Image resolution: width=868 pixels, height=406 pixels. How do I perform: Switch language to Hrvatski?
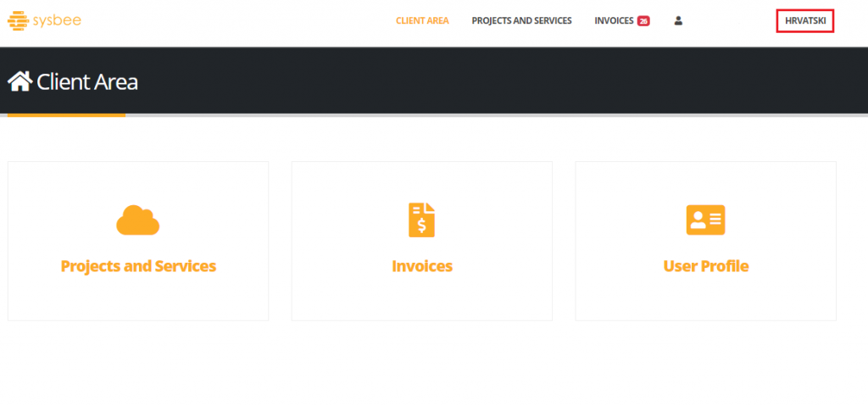coord(805,20)
